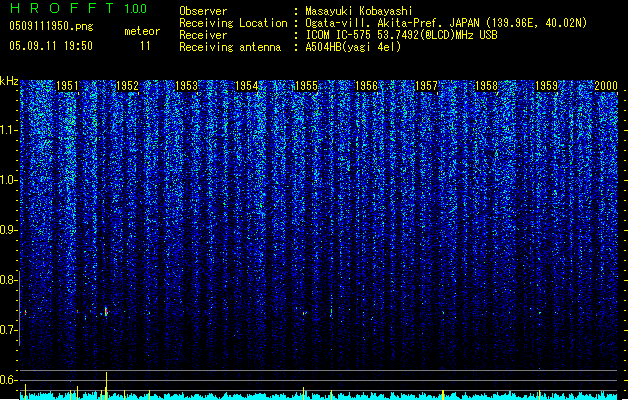629x400 pixels.
Task: Select the file name 0509111950.png
Action: pyautogui.click(x=51, y=26)
